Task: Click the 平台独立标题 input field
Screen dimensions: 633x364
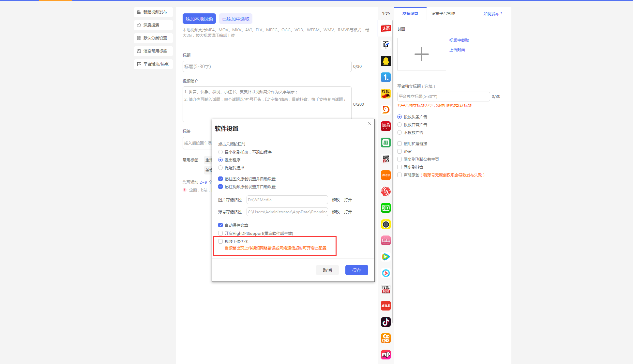Action: (x=443, y=97)
